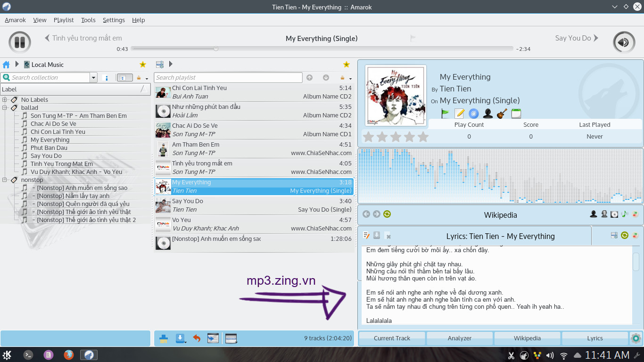Go back in the Wikipedia applet

pos(366,214)
